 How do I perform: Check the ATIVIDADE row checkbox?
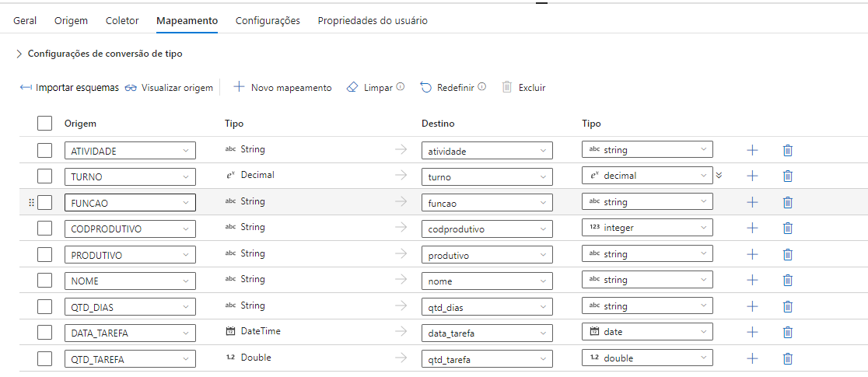tap(45, 150)
